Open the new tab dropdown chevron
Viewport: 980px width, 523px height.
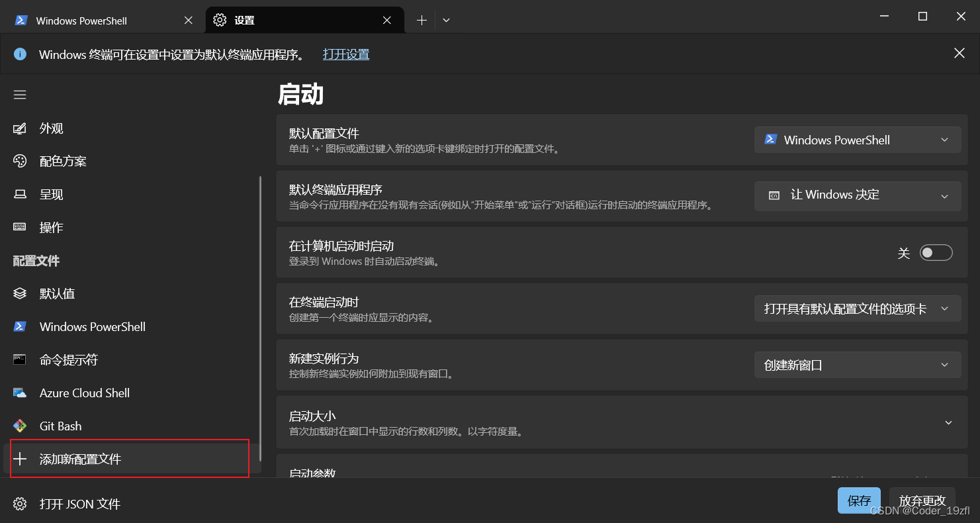pyautogui.click(x=446, y=21)
